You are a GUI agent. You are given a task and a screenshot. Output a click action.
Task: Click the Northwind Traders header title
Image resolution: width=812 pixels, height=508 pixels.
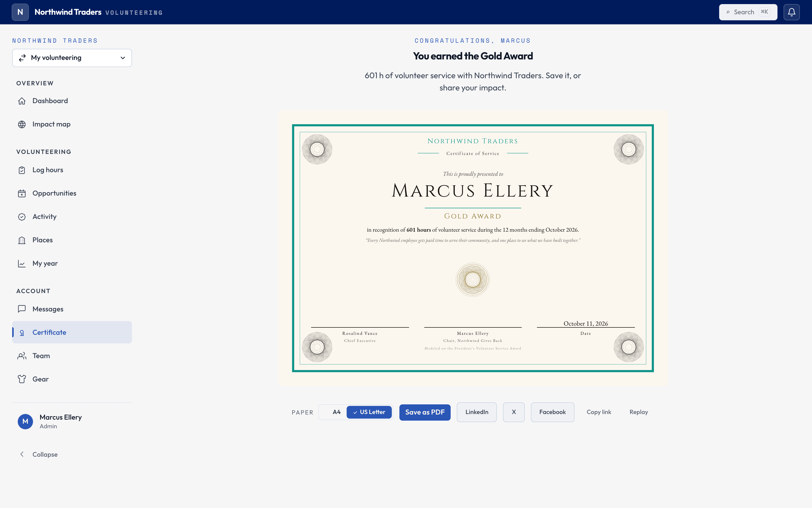tap(68, 12)
